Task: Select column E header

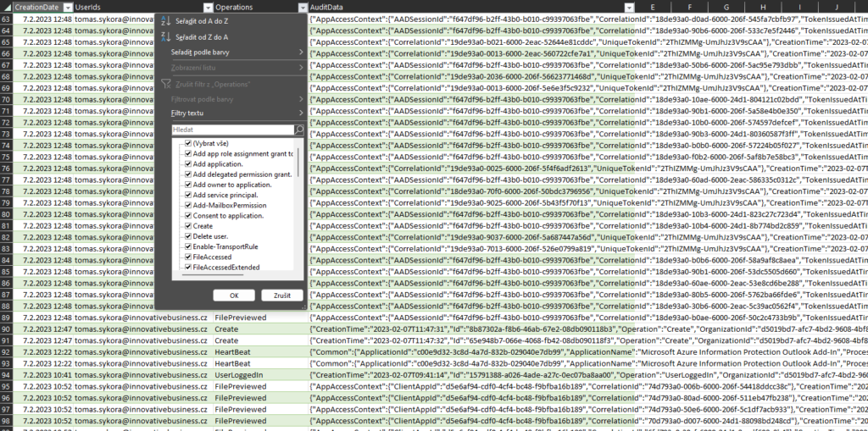Action: pos(653,7)
